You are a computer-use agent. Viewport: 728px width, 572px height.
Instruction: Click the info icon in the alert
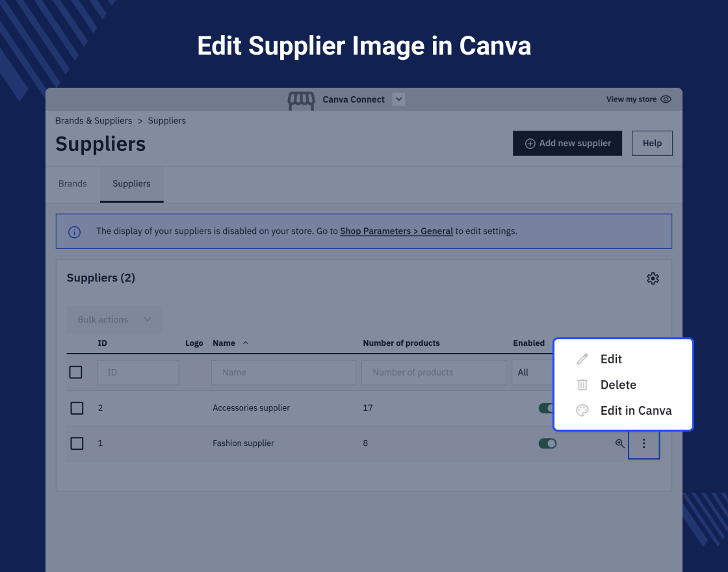coord(74,231)
